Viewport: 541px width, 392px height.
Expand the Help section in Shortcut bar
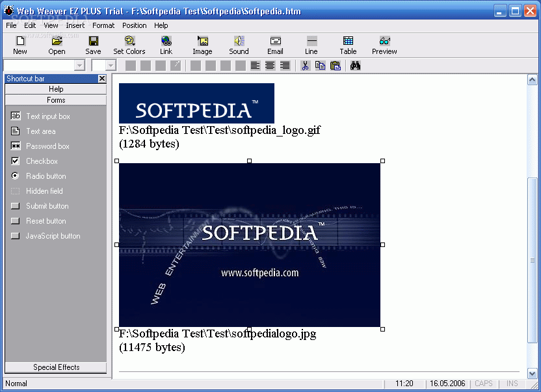pos(56,89)
